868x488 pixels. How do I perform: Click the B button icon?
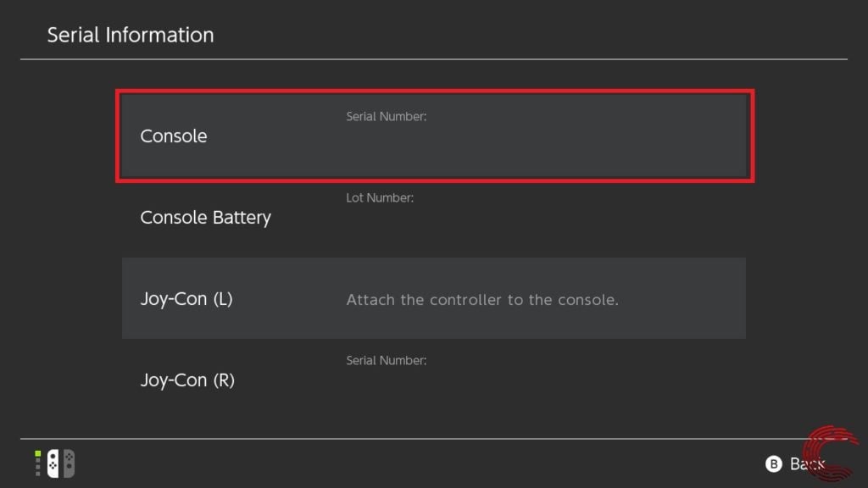[773, 463]
